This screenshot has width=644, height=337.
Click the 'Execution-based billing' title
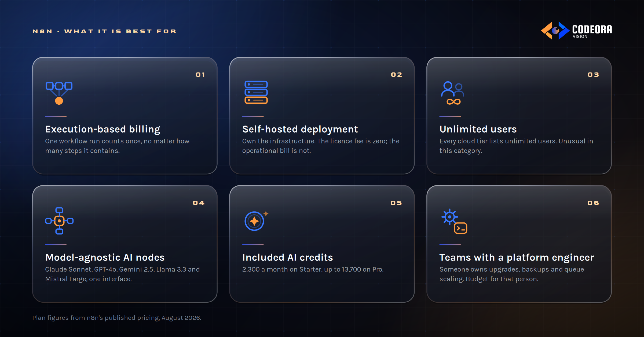[103, 129]
